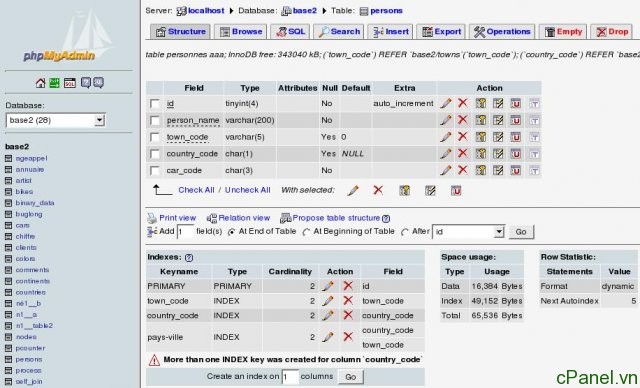The width and height of the screenshot is (640, 388).
Task: Click the number of fields to add box
Action: point(185,232)
